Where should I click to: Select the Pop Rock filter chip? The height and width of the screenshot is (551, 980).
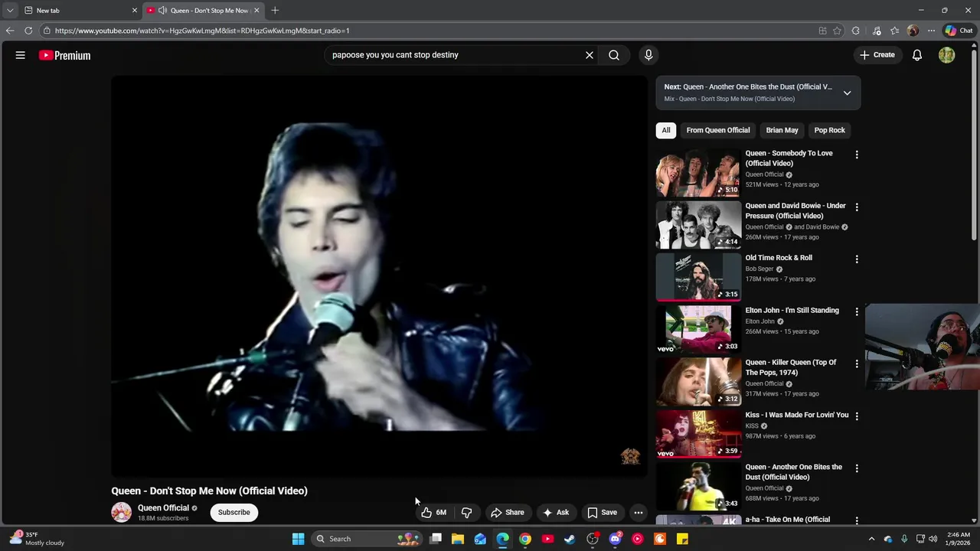coord(829,130)
